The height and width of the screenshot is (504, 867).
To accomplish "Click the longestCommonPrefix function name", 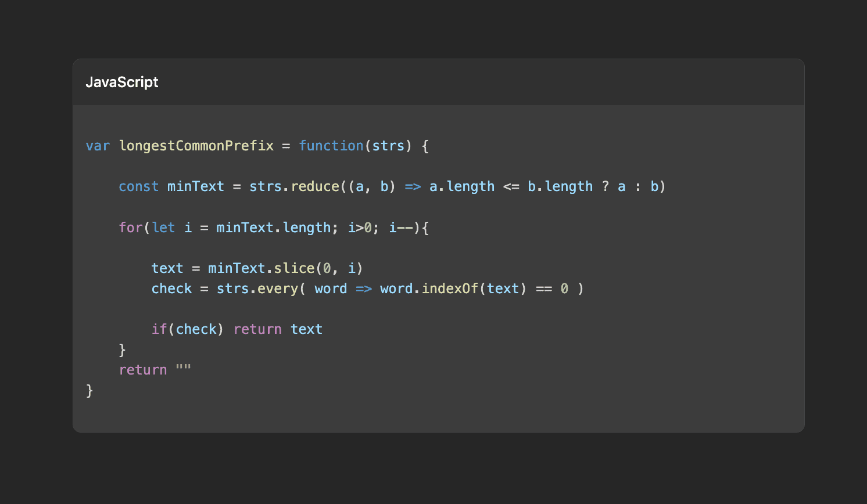I will point(196,146).
